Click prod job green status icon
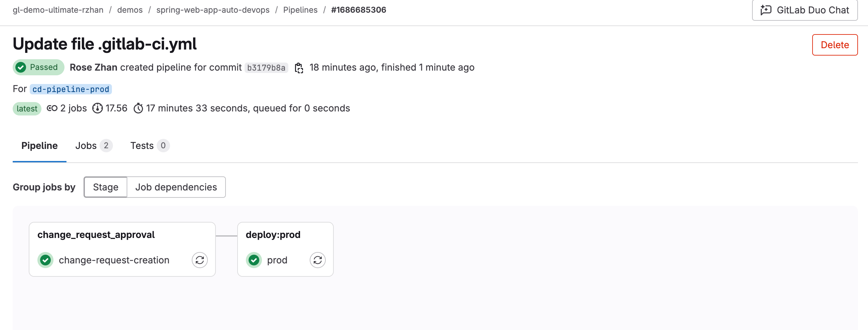 click(x=254, y=260)
